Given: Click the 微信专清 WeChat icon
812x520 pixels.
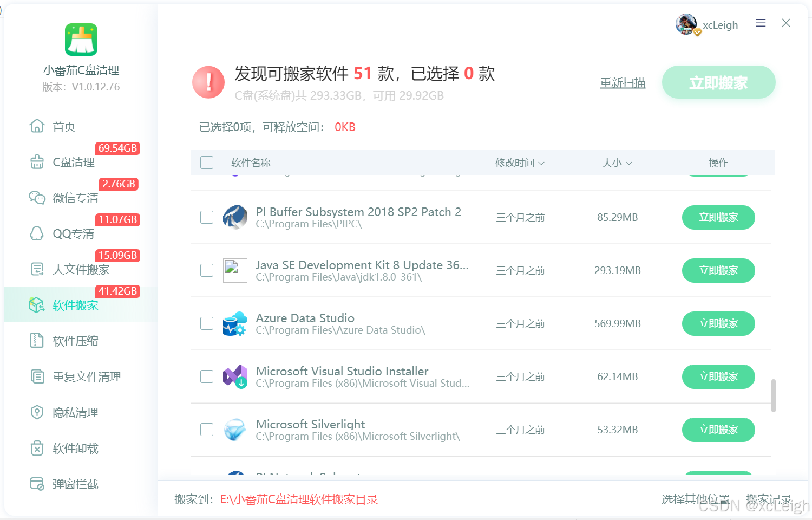Looking at the screenshot, I should pyautogui.click(x=37, y=198).
